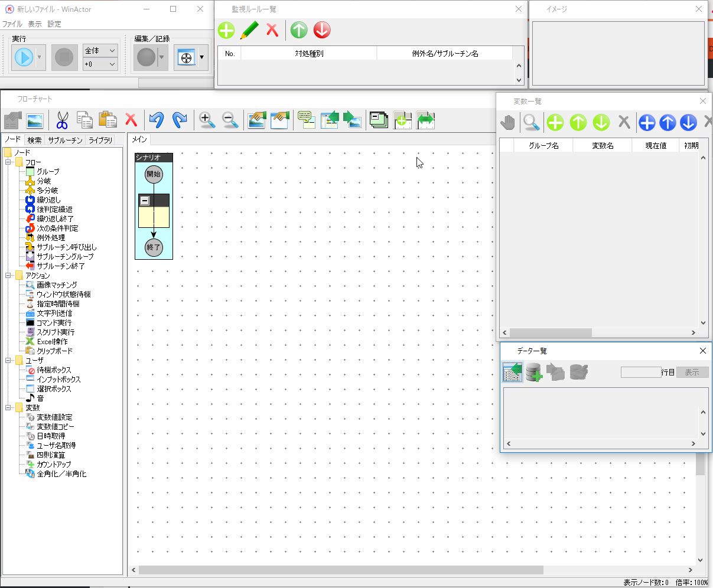Viewport: 713px width, 588px height.
Task: Switch to the サブルーチン tab
Action: point(65,141)
